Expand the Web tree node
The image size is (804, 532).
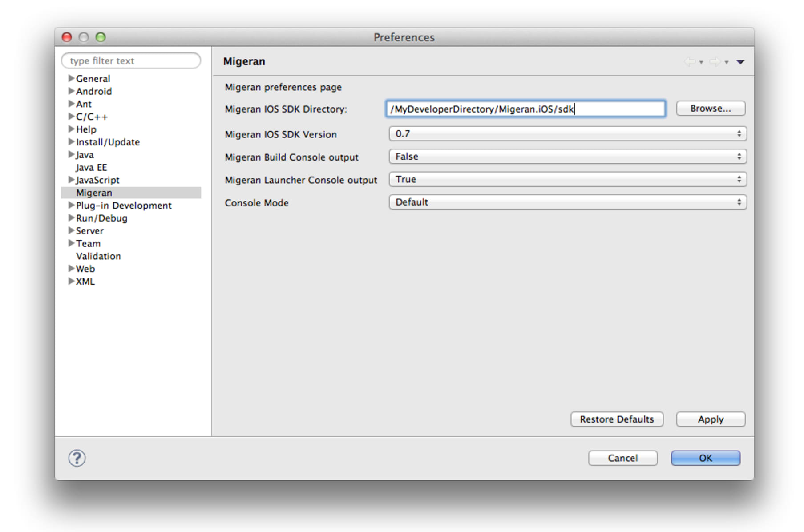(71, 268)
